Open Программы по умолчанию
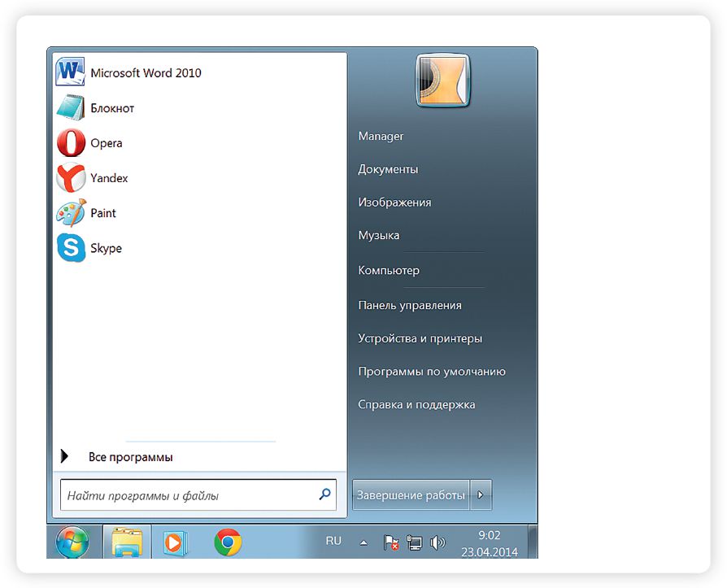Screen dimensions: 727x588 coord(432,372)
